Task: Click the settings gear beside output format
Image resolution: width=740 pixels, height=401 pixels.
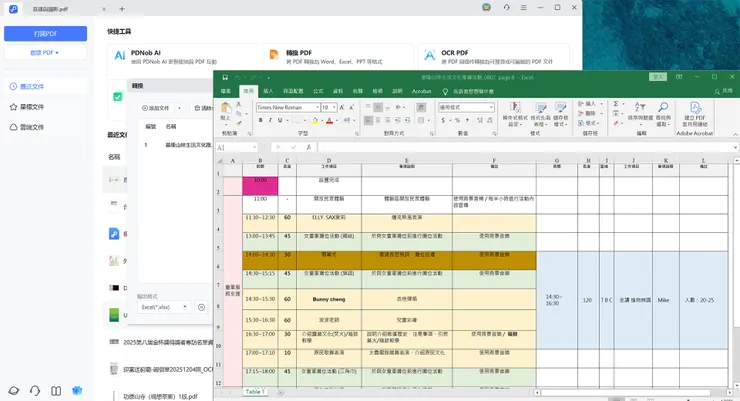Action: pos(202,307)
